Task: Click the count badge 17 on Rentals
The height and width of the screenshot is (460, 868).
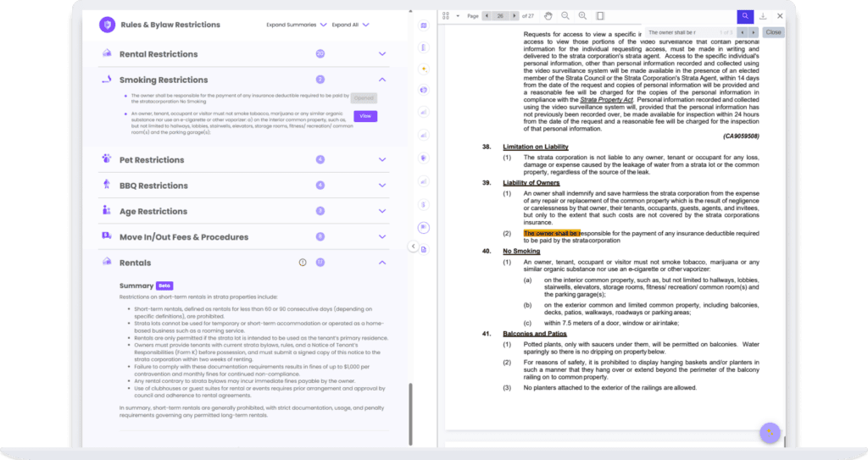Action: tap(320, 263)
